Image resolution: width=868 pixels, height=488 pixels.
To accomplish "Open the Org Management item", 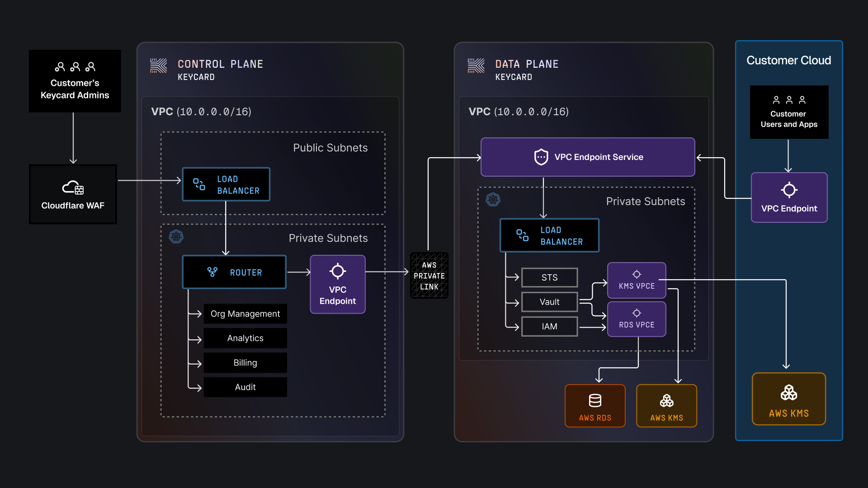I will pyautogui.click(x=245, y=314).
